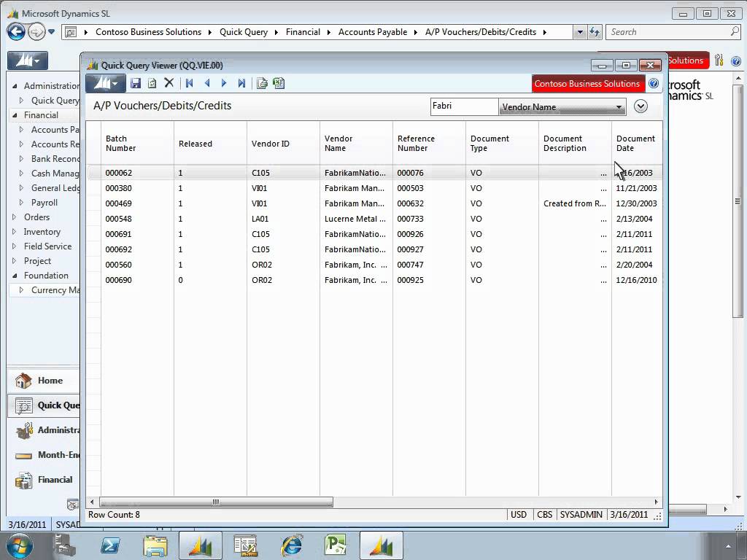Click the horizontal scrollbar thumb in viewer grid
Screen dimensions: 747x560
[216, 502]
